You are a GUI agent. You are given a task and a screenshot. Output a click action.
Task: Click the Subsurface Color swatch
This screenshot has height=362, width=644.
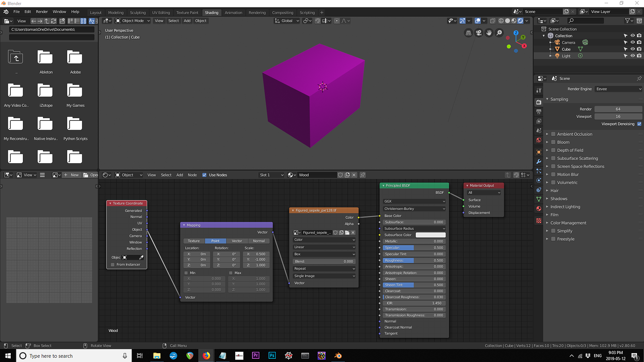[x=431, y=235]
